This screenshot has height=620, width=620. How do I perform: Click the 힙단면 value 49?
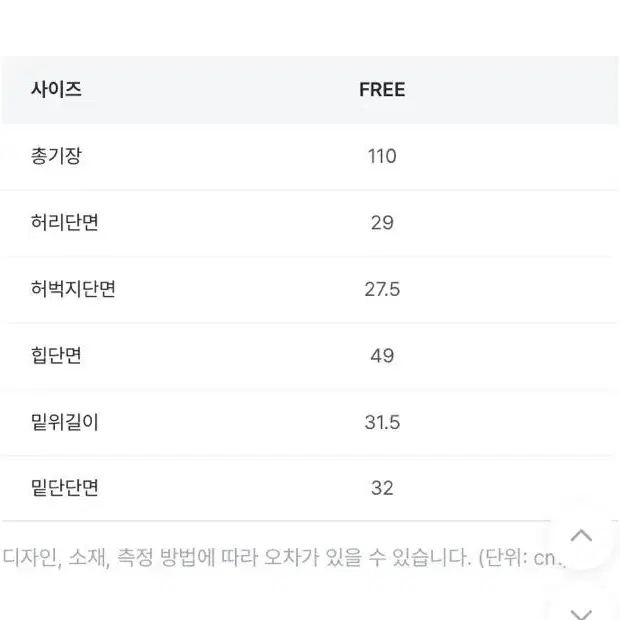pos(382,355)
